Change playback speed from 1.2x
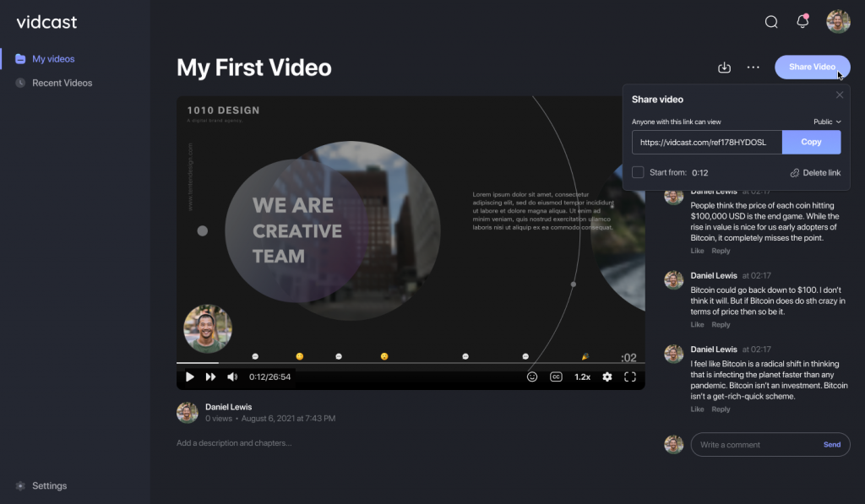 (582, 377)
